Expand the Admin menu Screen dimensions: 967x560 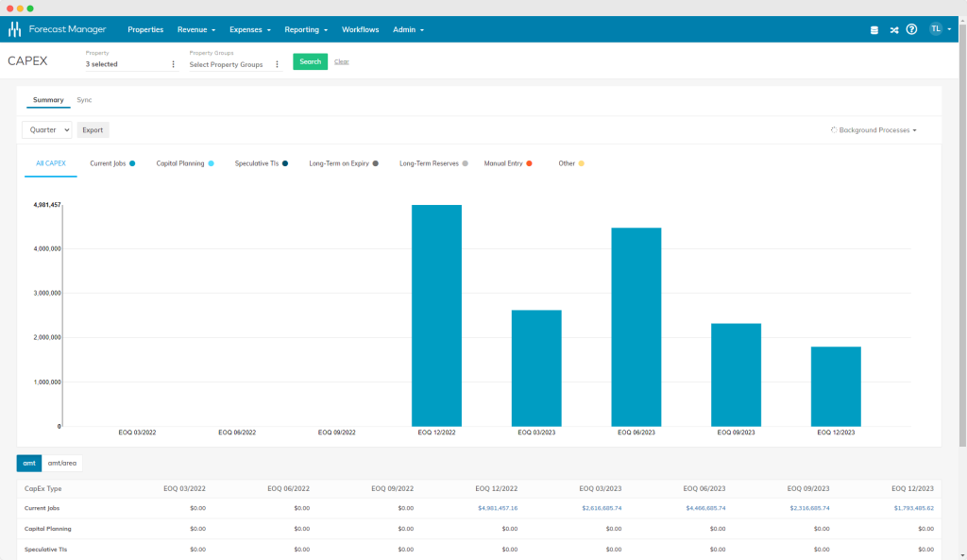408,29
